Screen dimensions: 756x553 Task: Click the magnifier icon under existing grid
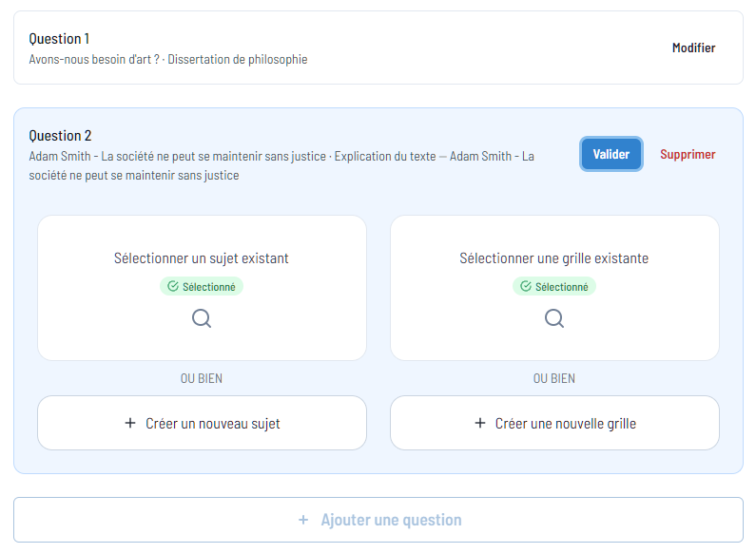coord(554,318)
